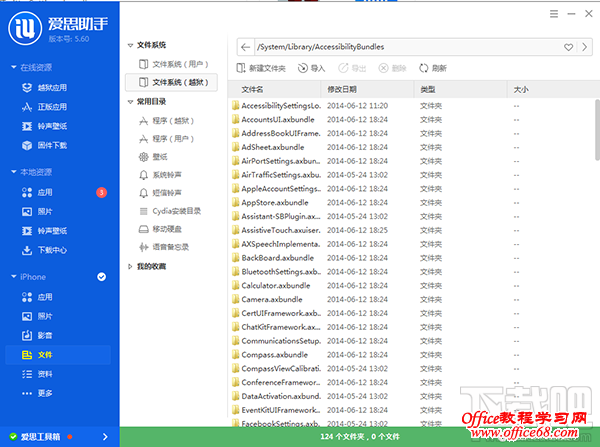Open 系统铃声 directory
Image resolution: width=600 pixels, height=447 pixels.
coord(160,175)
